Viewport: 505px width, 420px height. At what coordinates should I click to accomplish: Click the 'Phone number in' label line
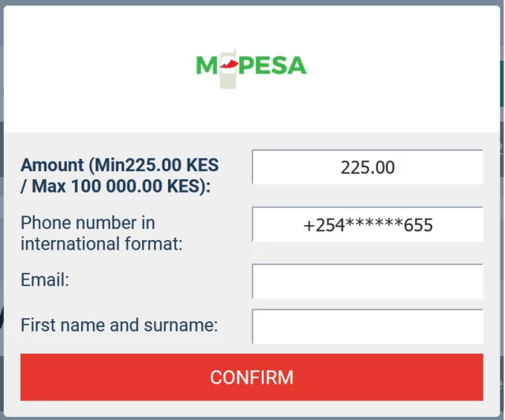point(88,223)
